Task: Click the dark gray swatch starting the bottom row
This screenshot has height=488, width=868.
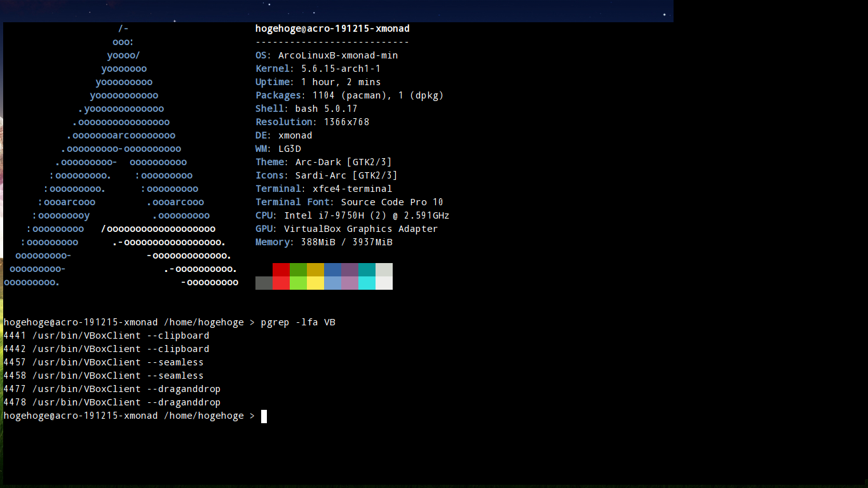Action: pyautogui.click(x=263, y=284)
